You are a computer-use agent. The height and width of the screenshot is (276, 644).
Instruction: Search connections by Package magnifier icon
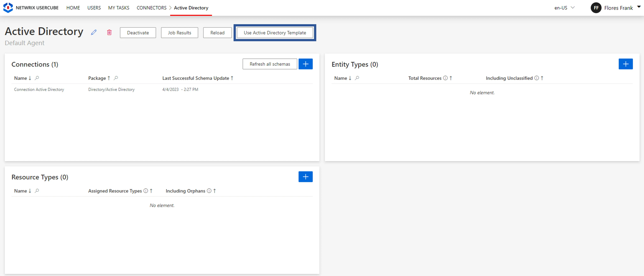[x=116, y=78]
